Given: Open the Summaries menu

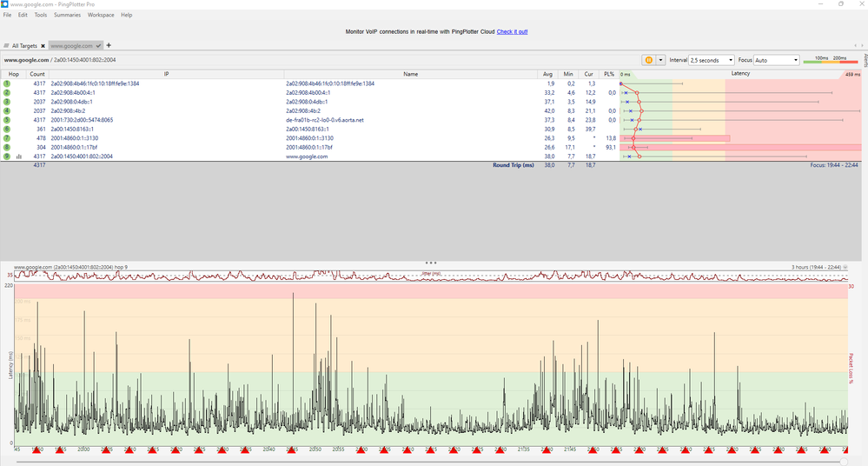Looking at the screenshot, I should point(67,15).
